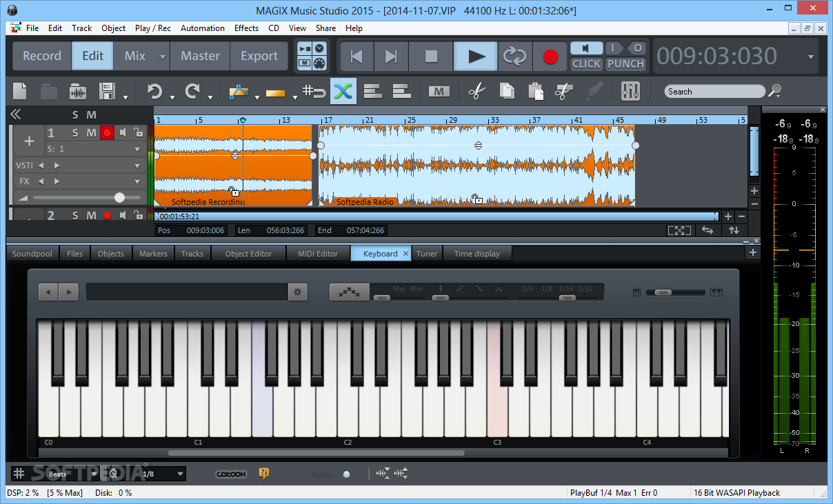833x504 pixels.
Task: Toggle monitoring speaker on track 1
Action: coord(123,132)
